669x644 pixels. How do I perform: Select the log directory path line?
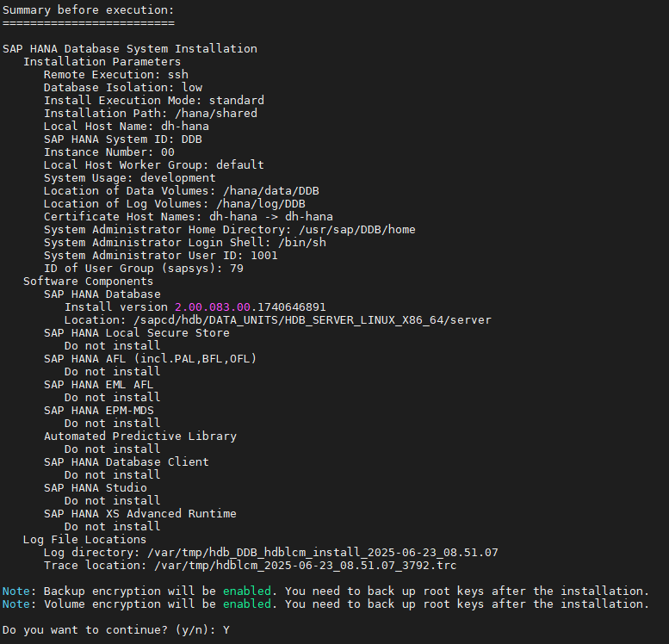tap(271, 552)
